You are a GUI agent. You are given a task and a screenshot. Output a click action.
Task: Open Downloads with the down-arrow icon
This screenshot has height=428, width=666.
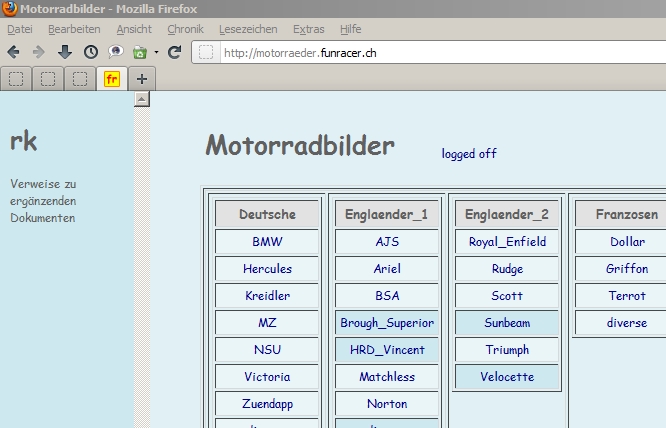pyautogui.click(x=65, y=52)
